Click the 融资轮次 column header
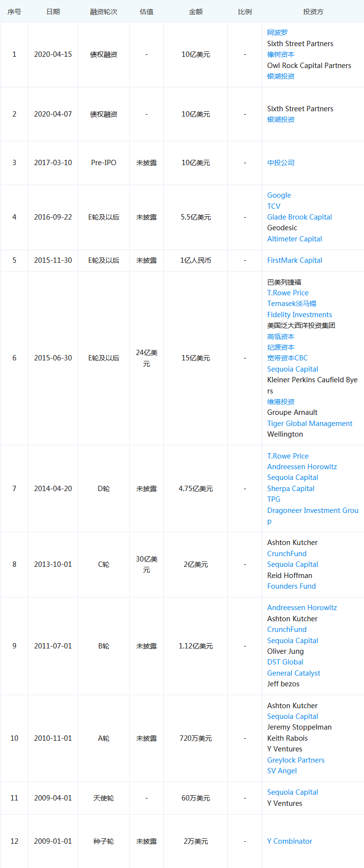 coord(104,12)
